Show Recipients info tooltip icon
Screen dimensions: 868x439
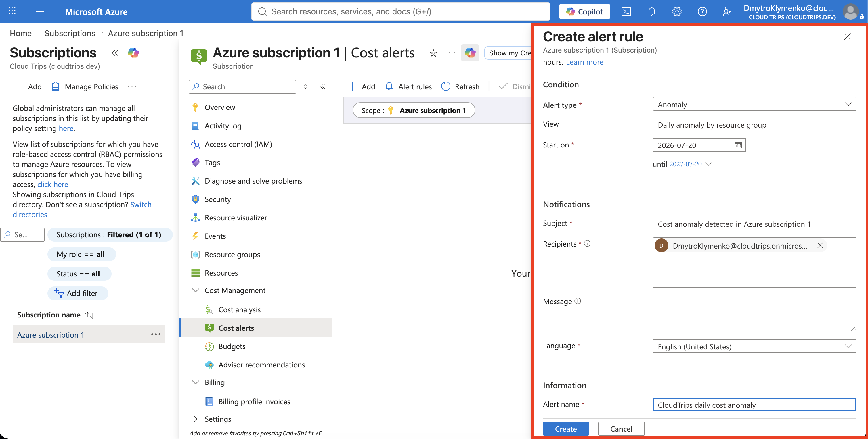point(587,243)
